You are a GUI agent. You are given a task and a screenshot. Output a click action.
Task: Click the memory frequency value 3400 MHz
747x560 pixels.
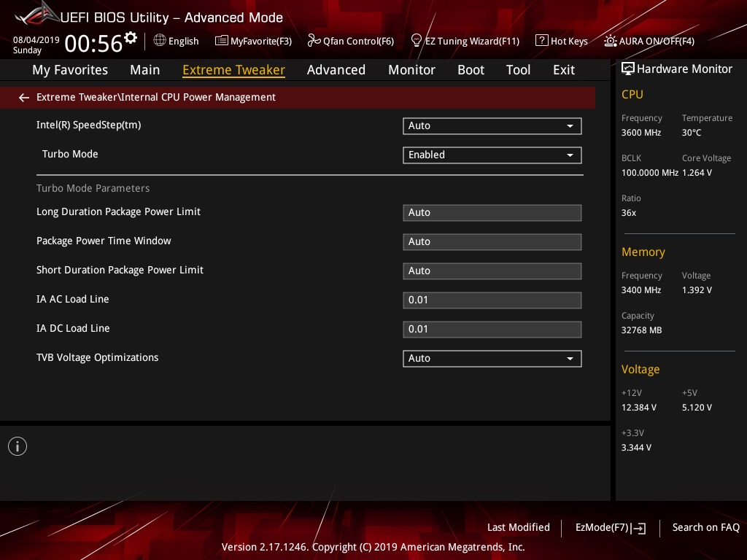click(x=641, y=290)
